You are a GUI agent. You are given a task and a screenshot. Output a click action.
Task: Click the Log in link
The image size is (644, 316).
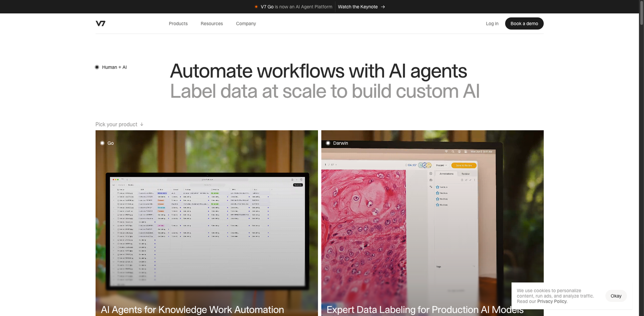point(492,24)
